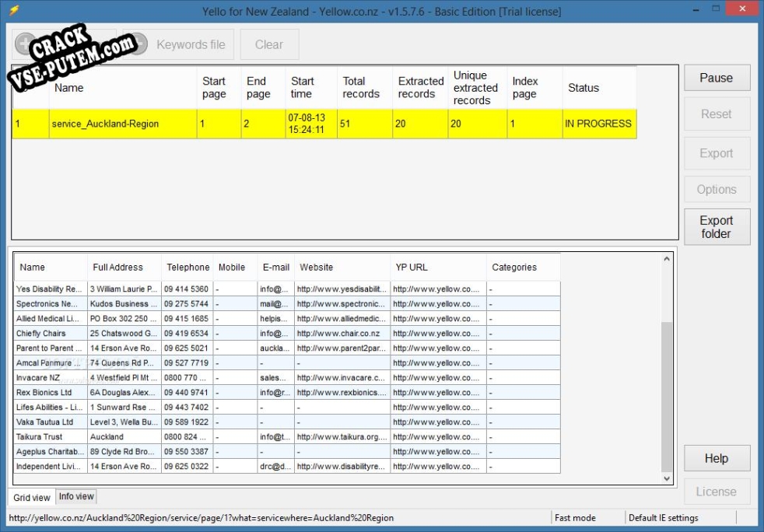Viewport: 764px width, 532px height.
Task: Click the Unique extracted records header
Action: point(478,88)
